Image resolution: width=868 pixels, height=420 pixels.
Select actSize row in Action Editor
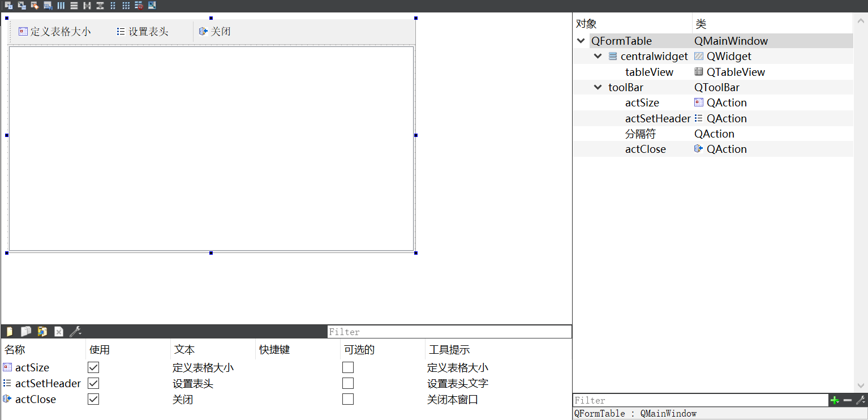(x=286, y=367)
